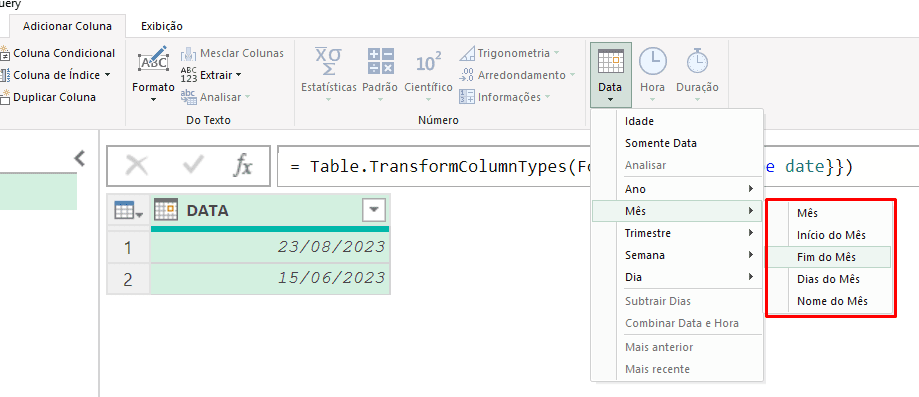Collapse the queries pane with the chevron

tap(80, 158)
